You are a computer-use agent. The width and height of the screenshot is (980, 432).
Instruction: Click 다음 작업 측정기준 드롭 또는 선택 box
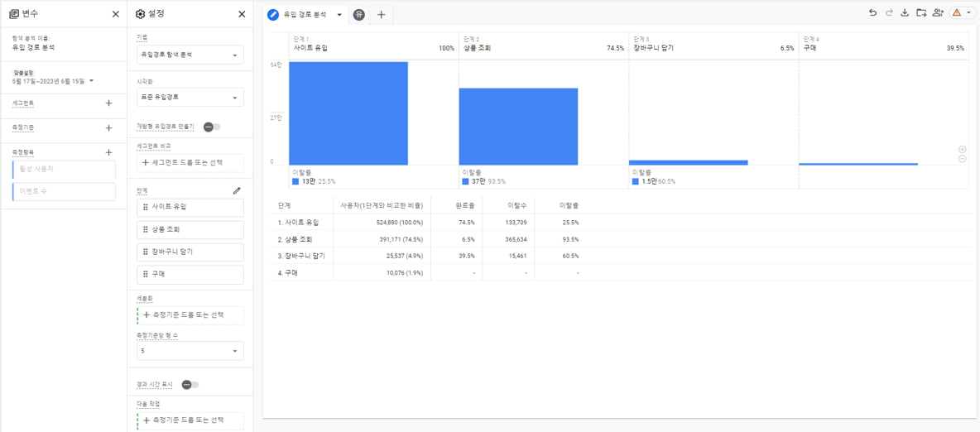coord(190,420)
